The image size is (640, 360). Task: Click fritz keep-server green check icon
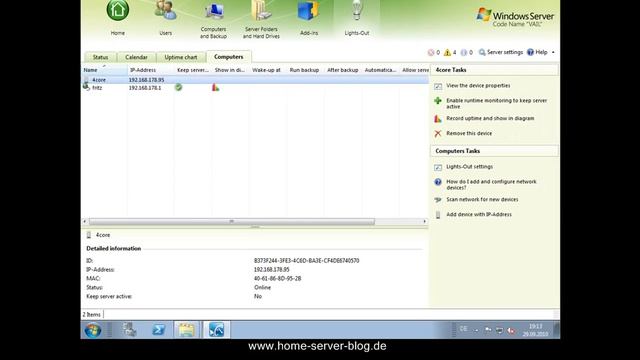(x=178, y=87)
